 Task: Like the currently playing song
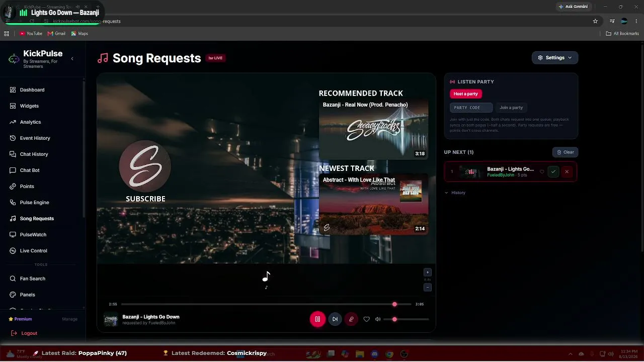[x=366, y=319]
